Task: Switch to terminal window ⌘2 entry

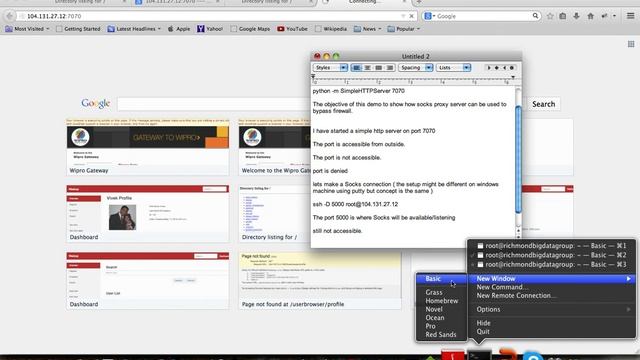Action: [x=552, y=255]
